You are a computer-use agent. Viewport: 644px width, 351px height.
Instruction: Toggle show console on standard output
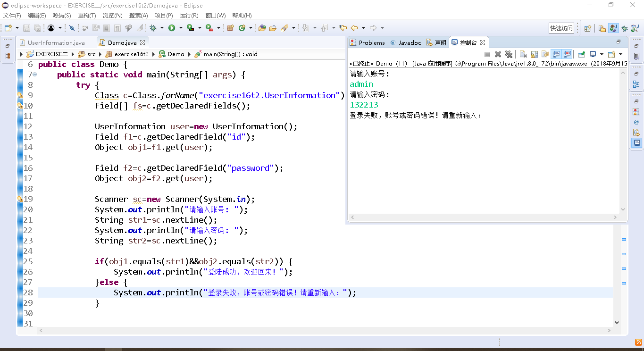556,54
